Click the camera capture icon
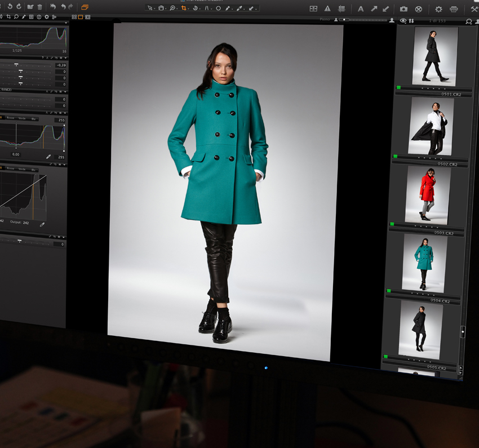The image size is (479, 448). pos(404,9)
